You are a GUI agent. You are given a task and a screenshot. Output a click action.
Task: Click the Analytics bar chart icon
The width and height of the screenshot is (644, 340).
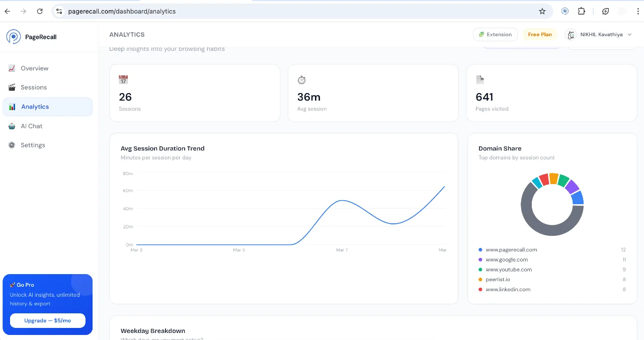(12, 107)
